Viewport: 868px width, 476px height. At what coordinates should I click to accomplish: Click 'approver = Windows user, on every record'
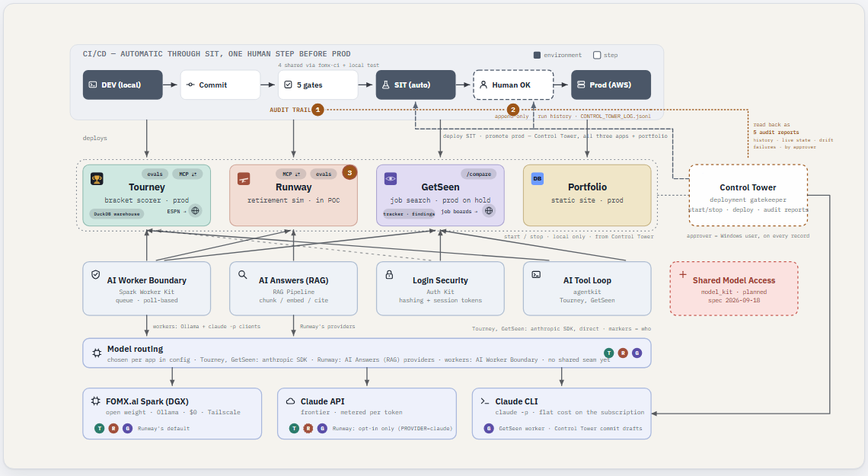point(748,236)
